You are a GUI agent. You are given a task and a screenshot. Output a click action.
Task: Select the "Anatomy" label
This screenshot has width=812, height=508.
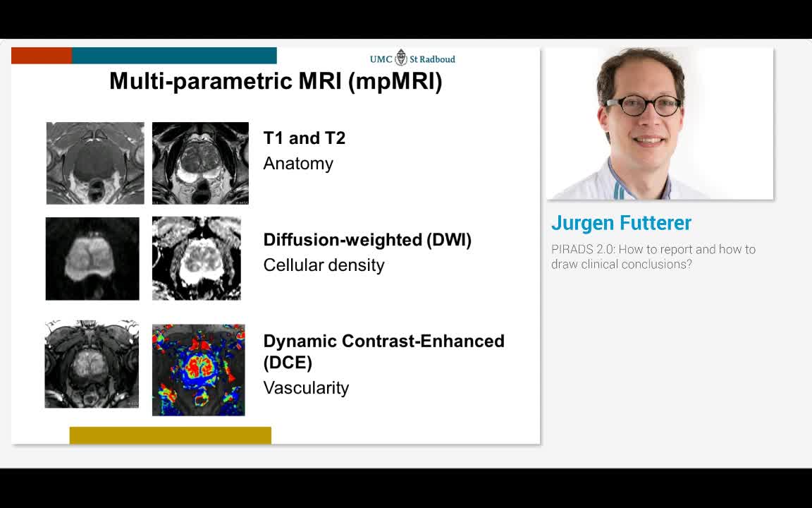pyautogui.click(x=298, y=164)
